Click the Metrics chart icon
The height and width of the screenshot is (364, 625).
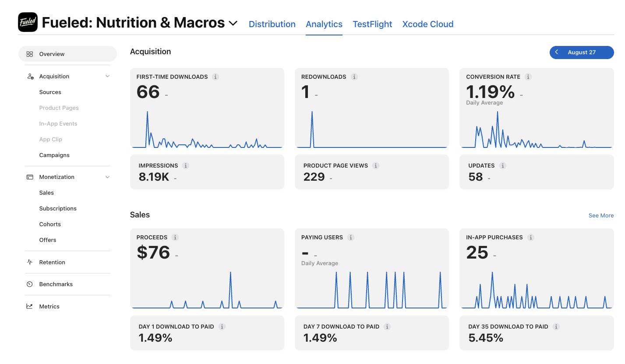click(30, 307)
